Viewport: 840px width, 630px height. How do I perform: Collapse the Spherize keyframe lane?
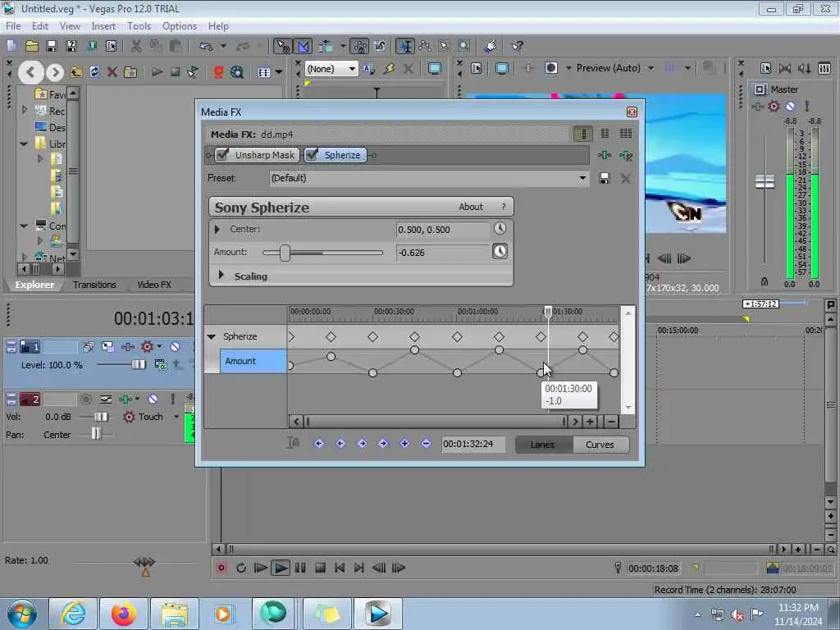(211, 336)
